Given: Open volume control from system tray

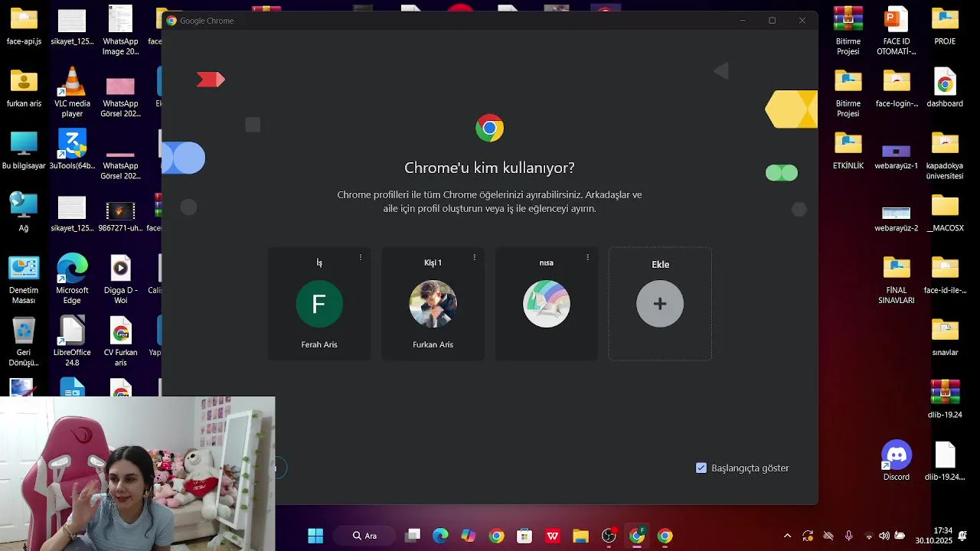Looking at the screenshot, I should point(884,536).
